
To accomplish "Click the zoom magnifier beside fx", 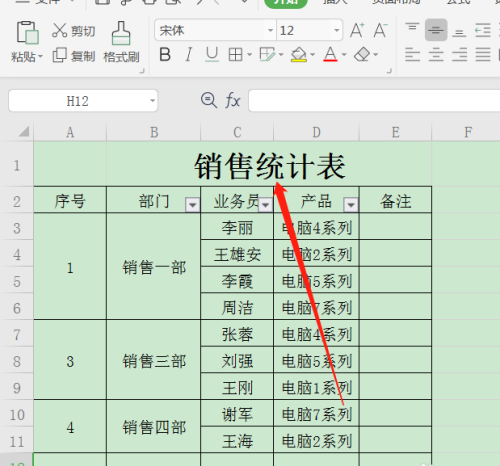I will 209,100.
